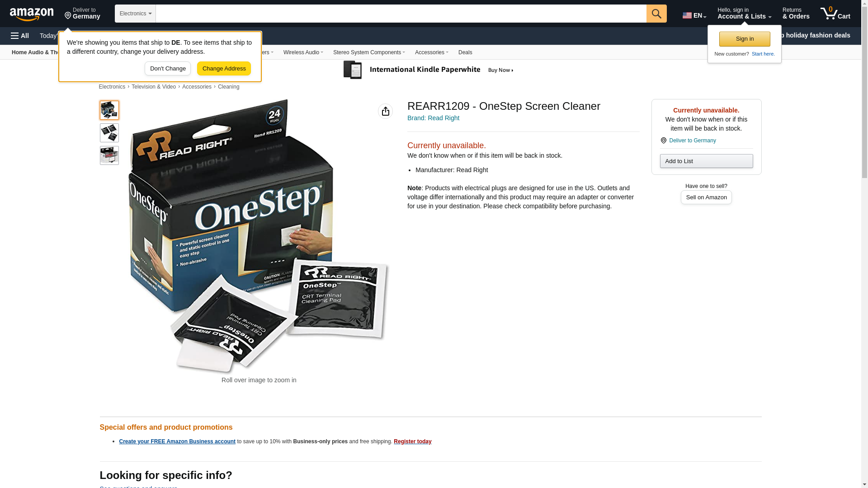Image resolution: width=868 pixels, height=488 pixels.
Task: Select the first product thumbnail
Action: (x=109, y=110)
